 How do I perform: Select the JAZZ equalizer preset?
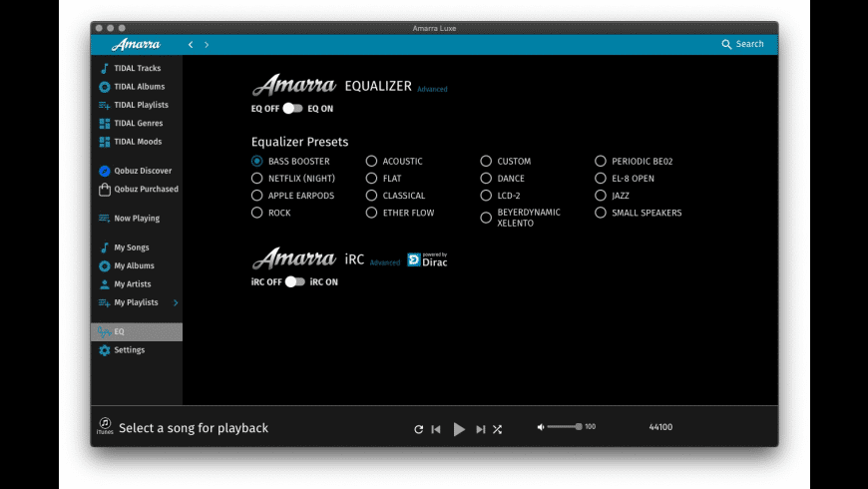[x=601, y=196]
